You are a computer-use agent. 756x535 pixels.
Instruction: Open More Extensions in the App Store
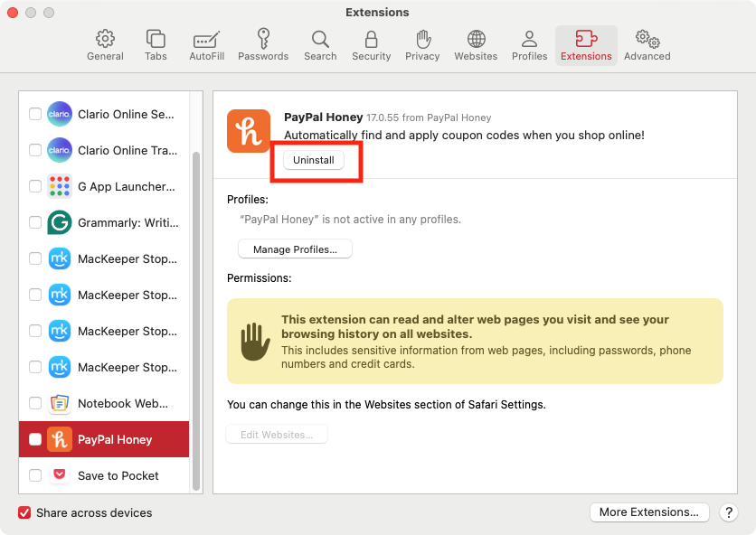(649, 512)
